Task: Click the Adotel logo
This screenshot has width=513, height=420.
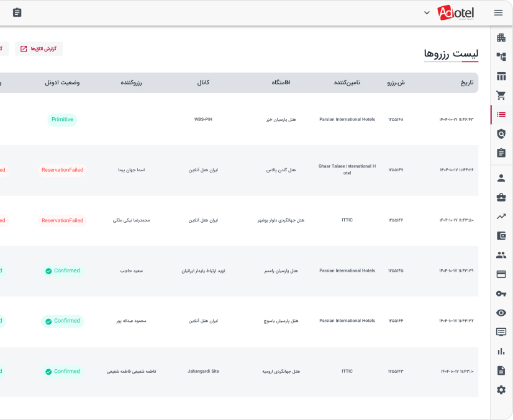Action: 455,12
